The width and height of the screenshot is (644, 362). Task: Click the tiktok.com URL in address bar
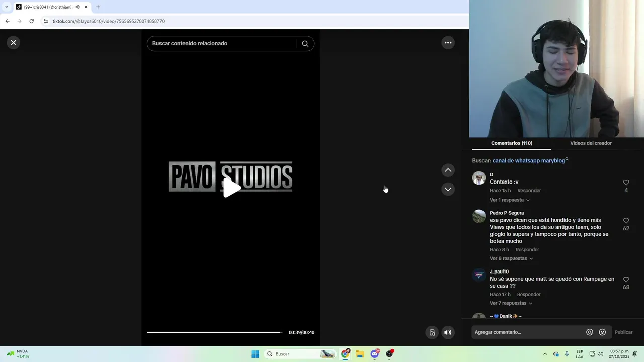(x=109, y=21)
